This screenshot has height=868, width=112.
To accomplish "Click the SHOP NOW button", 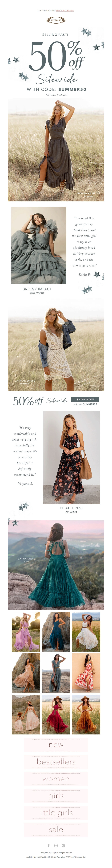I will coord(85,399).
